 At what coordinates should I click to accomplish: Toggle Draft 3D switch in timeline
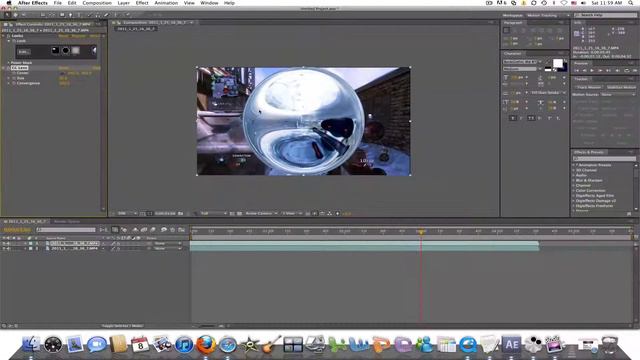click(x=124, y=230)
